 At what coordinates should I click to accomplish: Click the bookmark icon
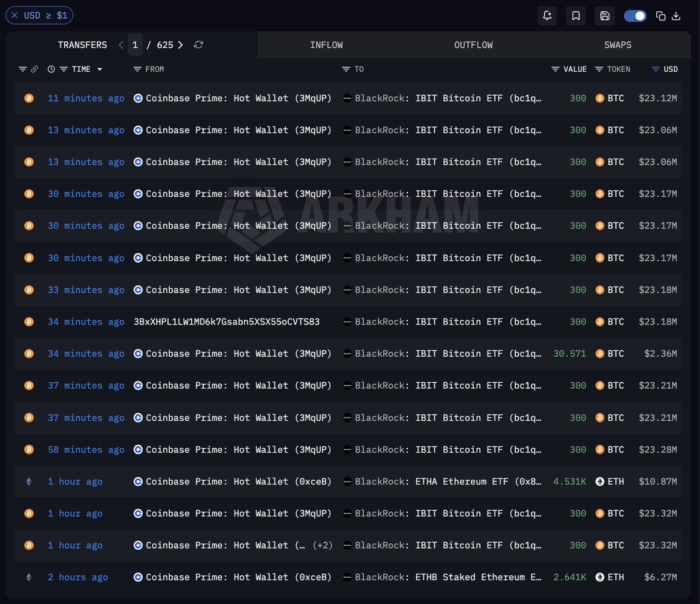coord(576,16)
